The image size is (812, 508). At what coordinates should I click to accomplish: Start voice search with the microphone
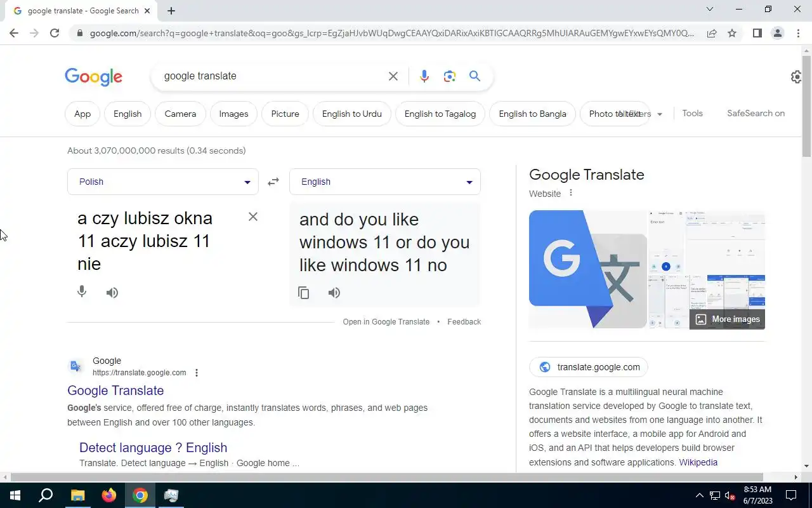(424, 76)
